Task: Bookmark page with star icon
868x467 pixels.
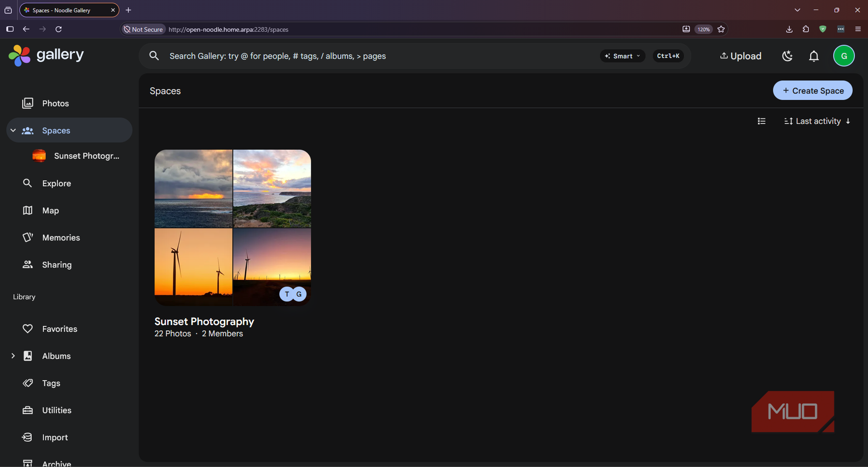Action: click(x=721, y=29)
